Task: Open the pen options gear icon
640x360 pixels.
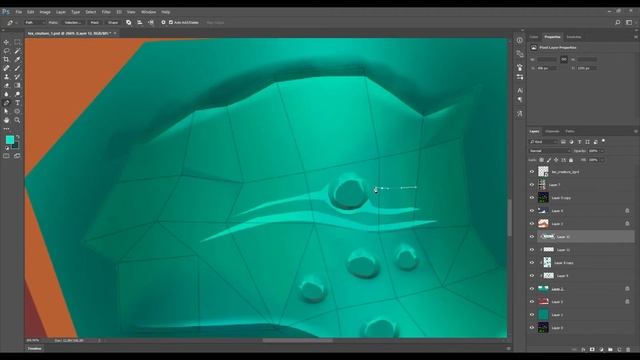Action: pos(163,22)
